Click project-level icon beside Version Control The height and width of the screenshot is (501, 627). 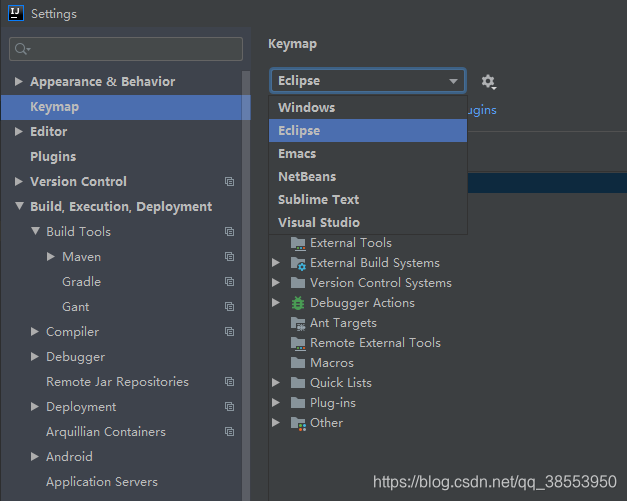point(230,182)
